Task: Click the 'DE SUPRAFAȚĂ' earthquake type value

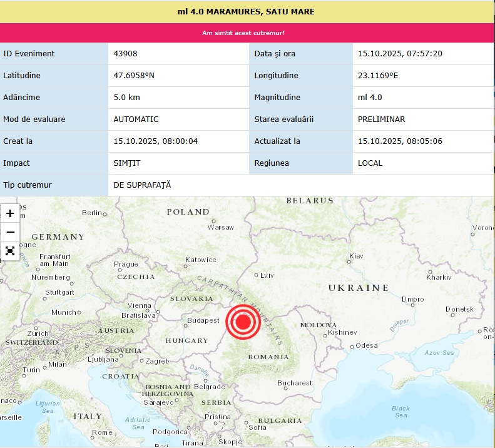Action: (x=142, y=185)
